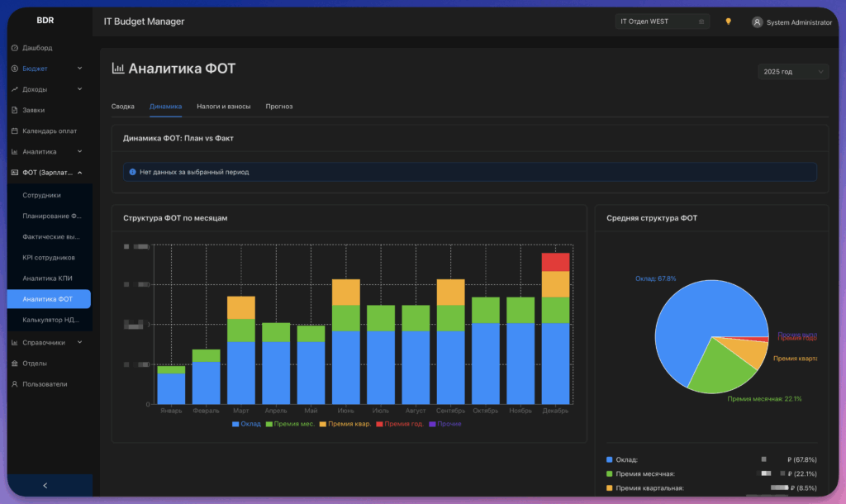Screen dimensions: 846x504
Task: Click the Пользователи person icon
Action: point(15,384)
